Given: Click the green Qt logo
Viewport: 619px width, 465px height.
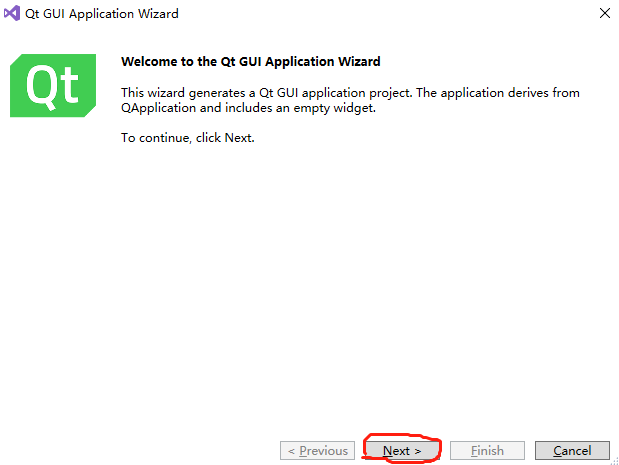Looking at the screenshot, I should 53,85.
